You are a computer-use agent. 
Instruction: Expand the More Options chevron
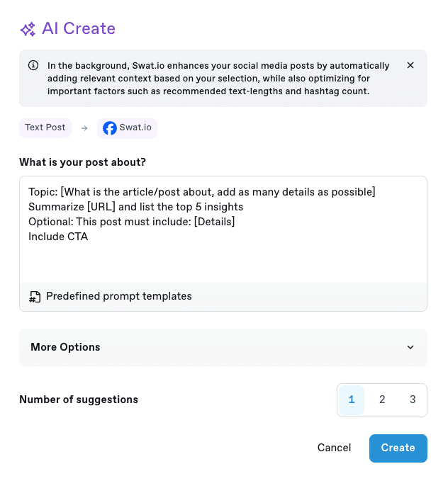coord(410,347)
